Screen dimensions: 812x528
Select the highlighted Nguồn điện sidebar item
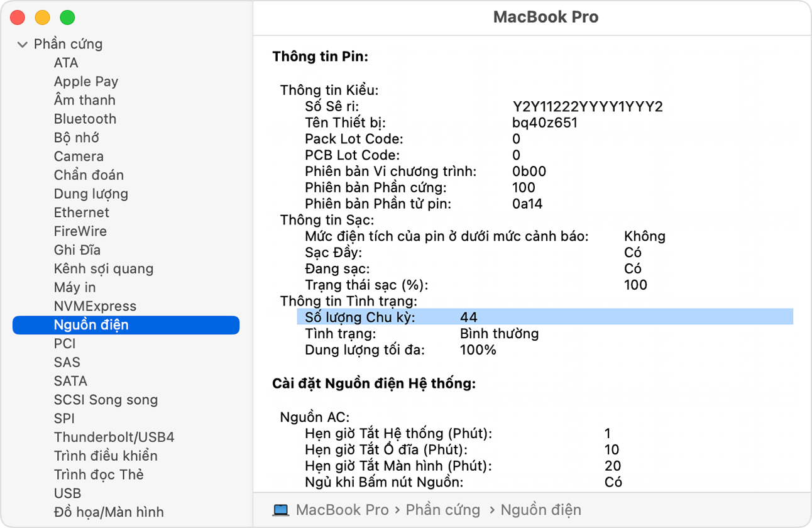pyautogui.click(x=126, y=325)
